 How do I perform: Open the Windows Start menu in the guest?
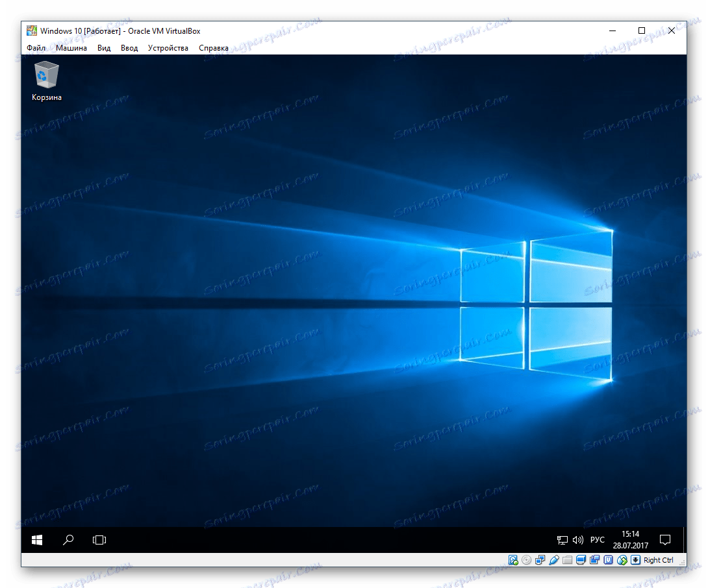point(37,540)
